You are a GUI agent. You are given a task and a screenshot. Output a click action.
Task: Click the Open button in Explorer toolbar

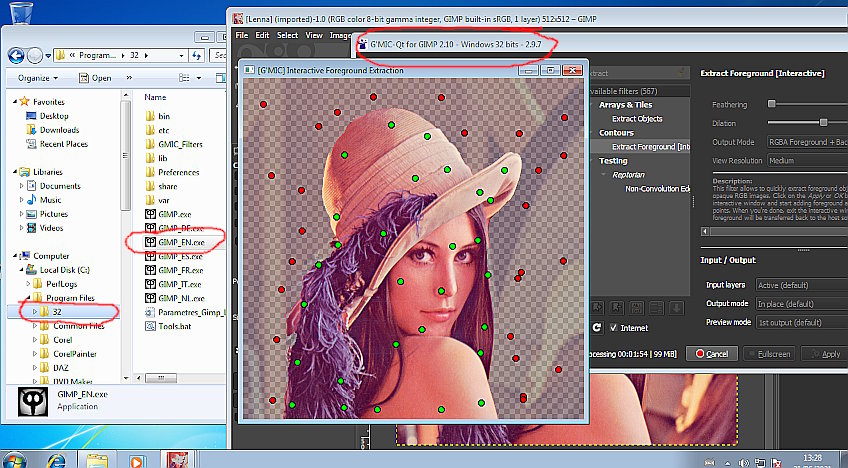[x=95, y=78]
